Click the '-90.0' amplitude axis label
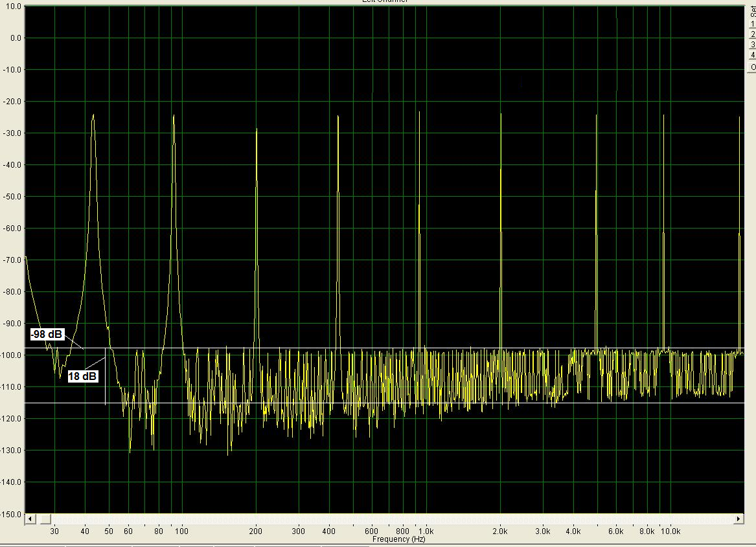Viewport: 756px width, 547px height. 12,324
